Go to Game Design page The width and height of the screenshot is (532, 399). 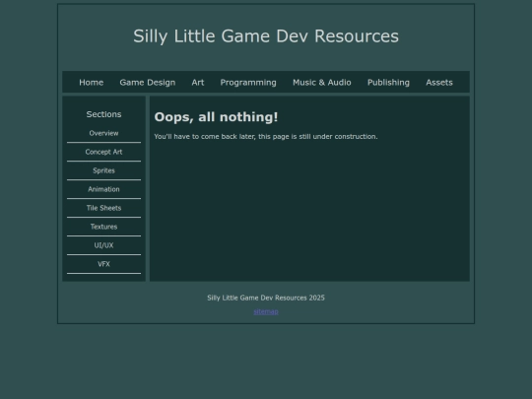coord(148,83)
